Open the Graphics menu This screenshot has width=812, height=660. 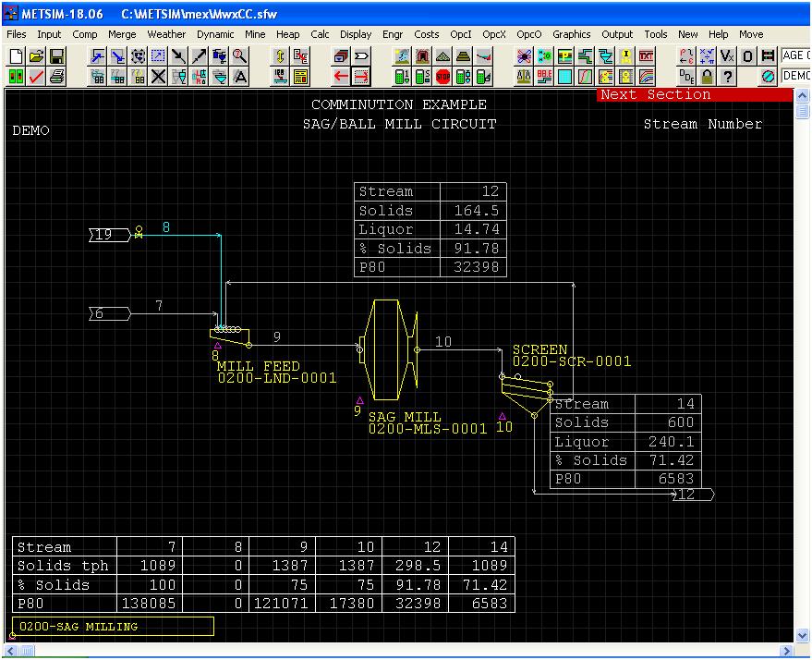coord(571,34)
